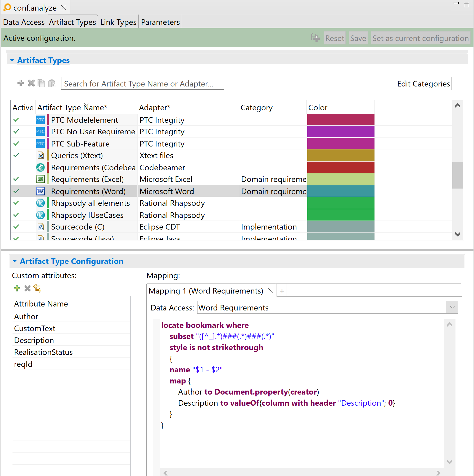Click the color swatch of Queries (Xtext)
This screenshot has width=474, height=476.
(341, 155)
